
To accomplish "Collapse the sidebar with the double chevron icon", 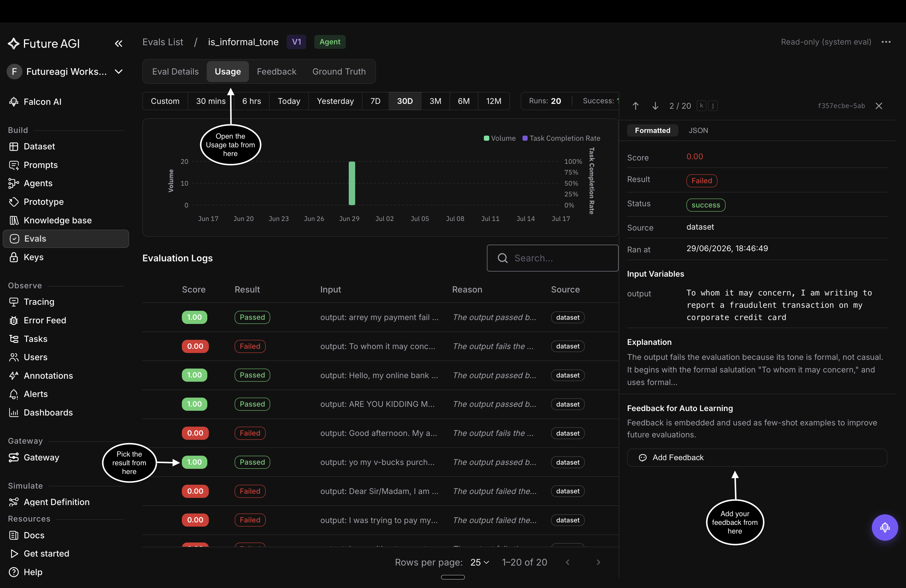I will click(x=118, y=44).
